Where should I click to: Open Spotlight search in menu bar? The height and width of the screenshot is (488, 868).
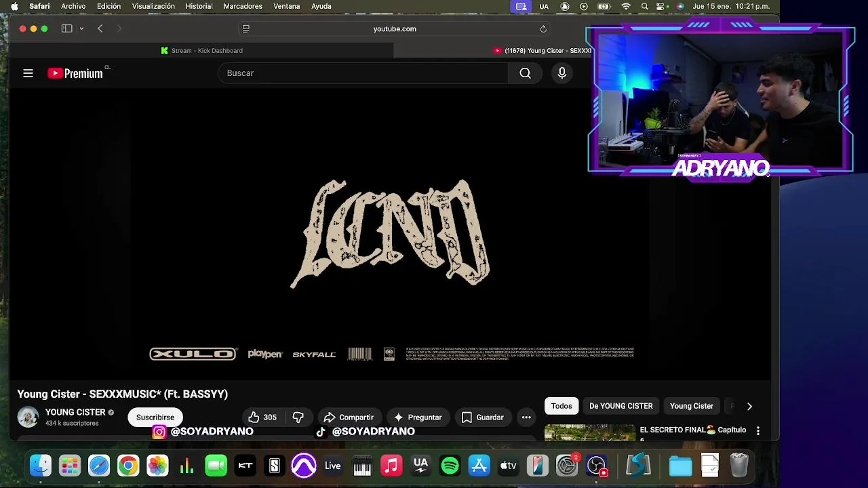coord(645,6)
